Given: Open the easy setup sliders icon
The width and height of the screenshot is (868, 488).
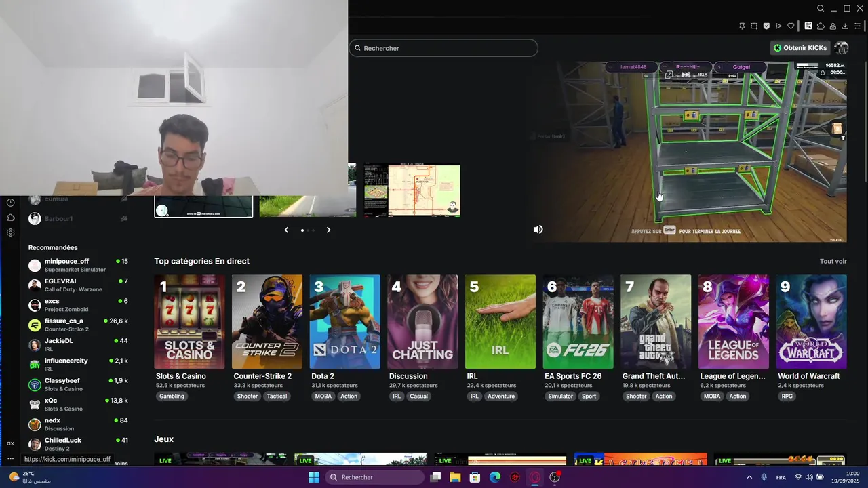Looking at the screenshot, I should [x=857, y=26].
